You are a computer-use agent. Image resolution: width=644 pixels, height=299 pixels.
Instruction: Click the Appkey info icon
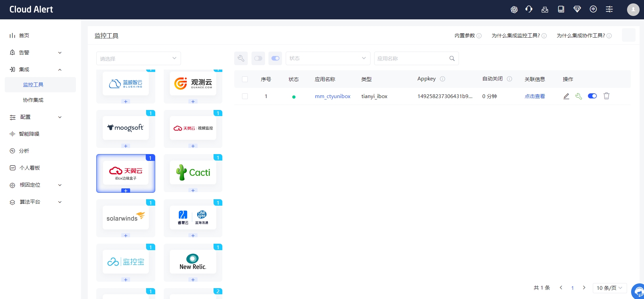(x=442, y=79)
